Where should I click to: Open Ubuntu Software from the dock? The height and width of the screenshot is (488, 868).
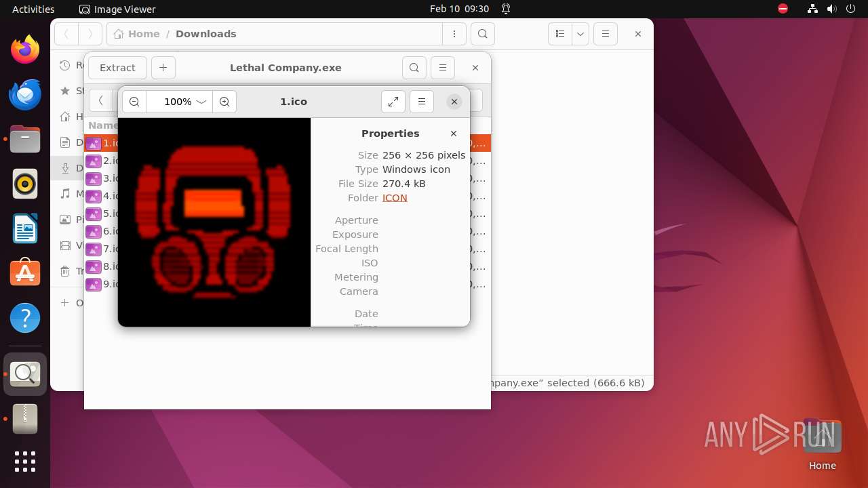(x=25, y=273)
